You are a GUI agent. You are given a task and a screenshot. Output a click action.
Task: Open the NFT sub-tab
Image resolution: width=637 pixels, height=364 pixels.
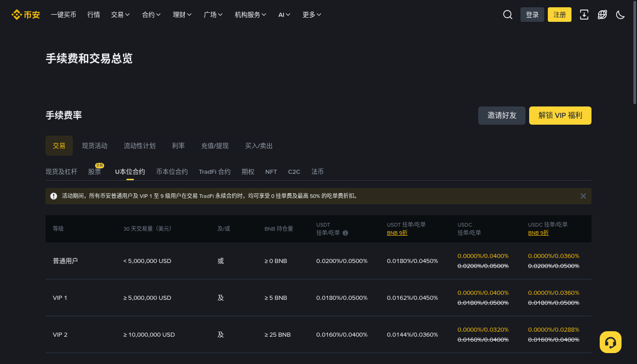pyautogui.click(x=271, y=172)
